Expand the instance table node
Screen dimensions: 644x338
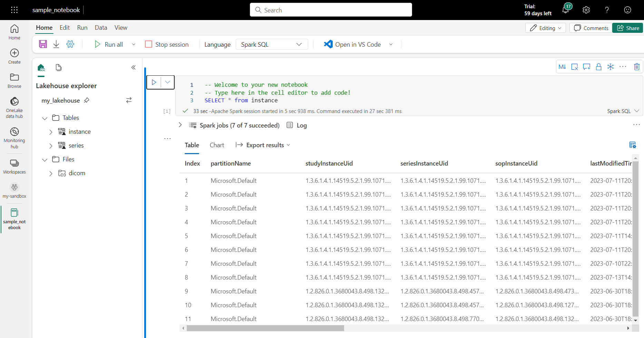coord(51,132)
